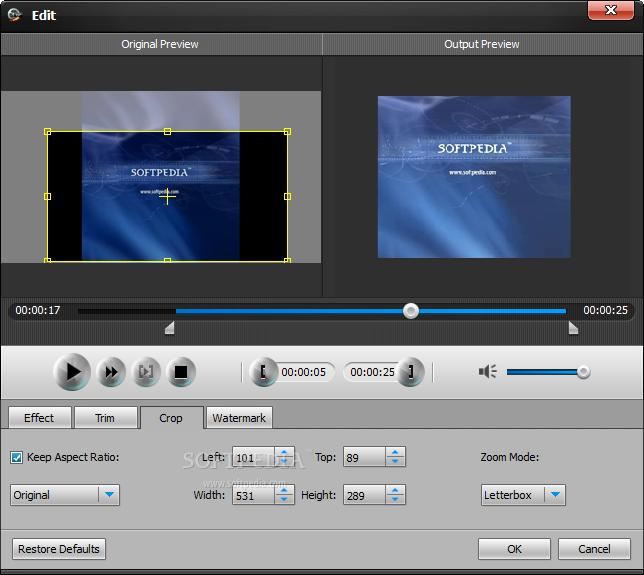Click the top-left crop handle
This screenshot has width=644, height=575.
pyautogui.click(x=48, y=131)
